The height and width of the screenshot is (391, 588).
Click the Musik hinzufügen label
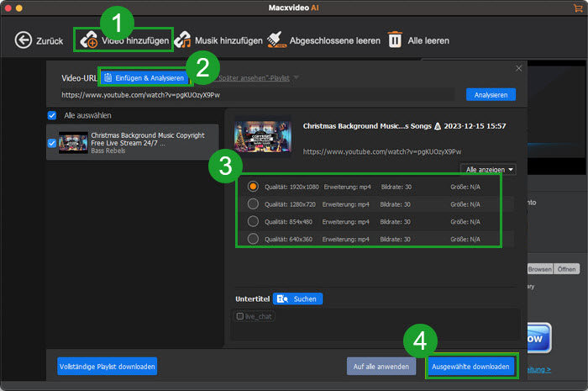tap(228, 40)
